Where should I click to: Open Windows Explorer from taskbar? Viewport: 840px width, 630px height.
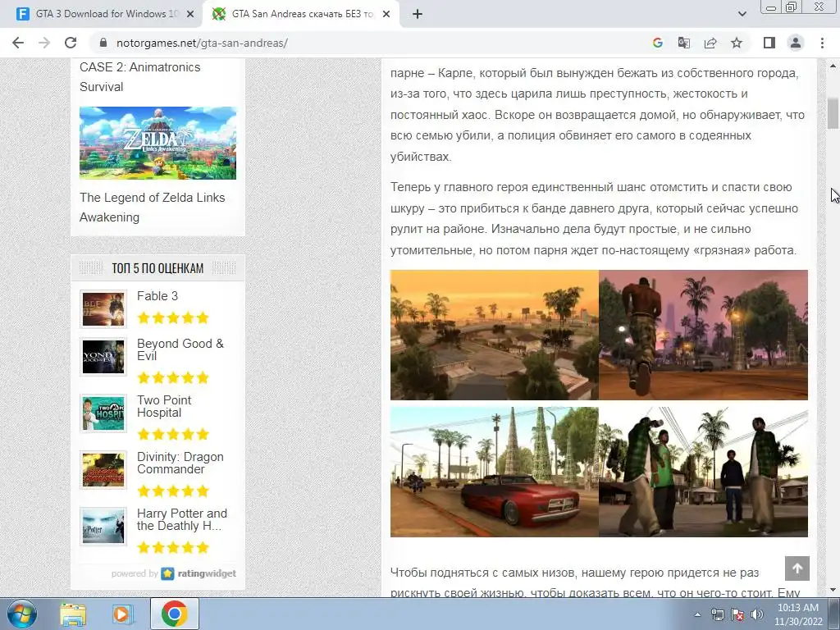tap(73, 614)
